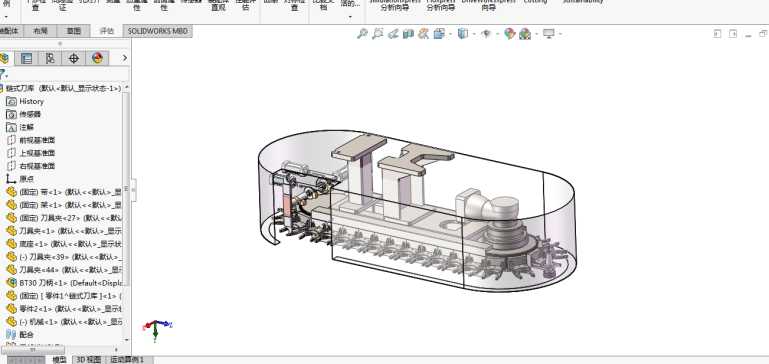Viewport: 769px width, 364px height.
Task: Click the Apply Scene icon
Action: tap(525, 34)
